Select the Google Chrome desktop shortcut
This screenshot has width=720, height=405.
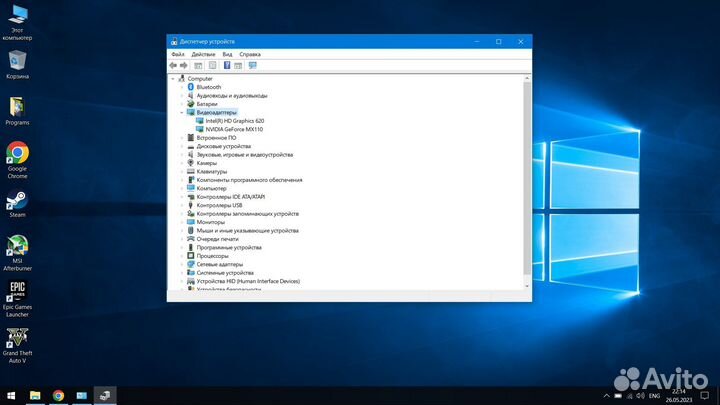pyautogui.click(x=17, y=160)
